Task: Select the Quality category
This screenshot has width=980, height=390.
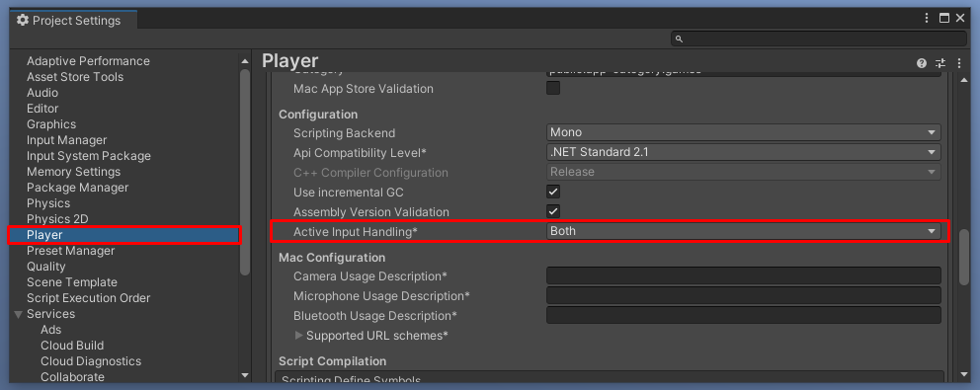Action: (x=46, y=267)
